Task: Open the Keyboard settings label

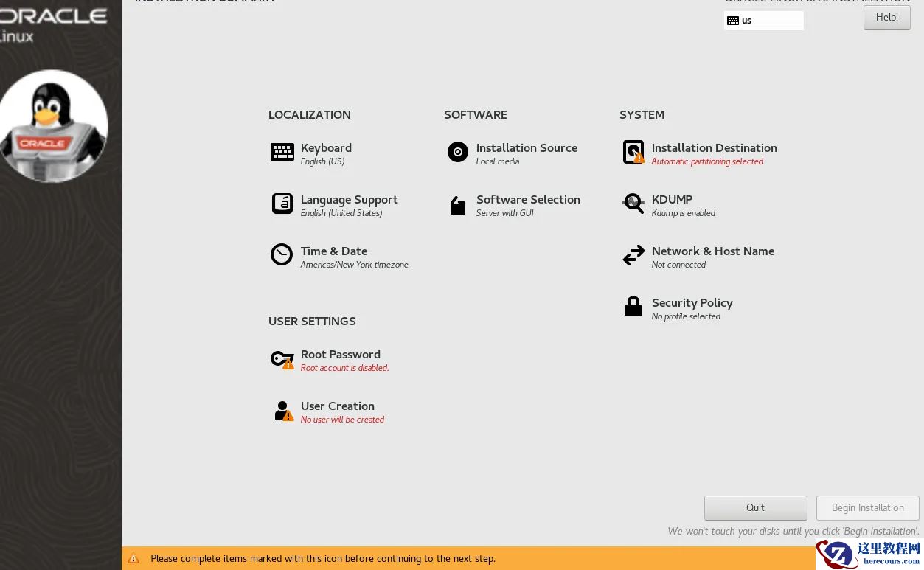Action: [x=326, y=148]
